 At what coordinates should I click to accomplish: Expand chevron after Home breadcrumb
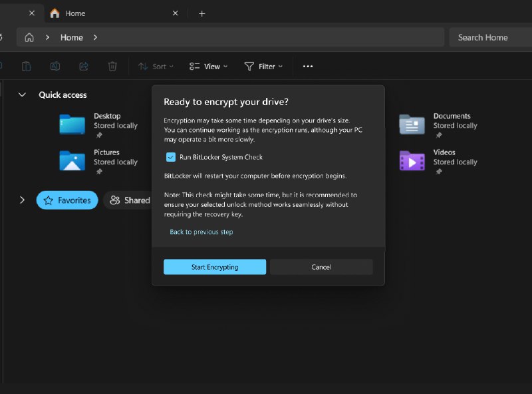point(95,37)
